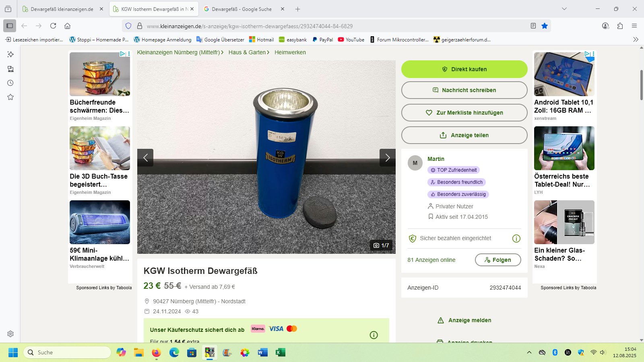Open the Hotmail bookmark
The image size is (644, 362).
[x=261, y=39]
